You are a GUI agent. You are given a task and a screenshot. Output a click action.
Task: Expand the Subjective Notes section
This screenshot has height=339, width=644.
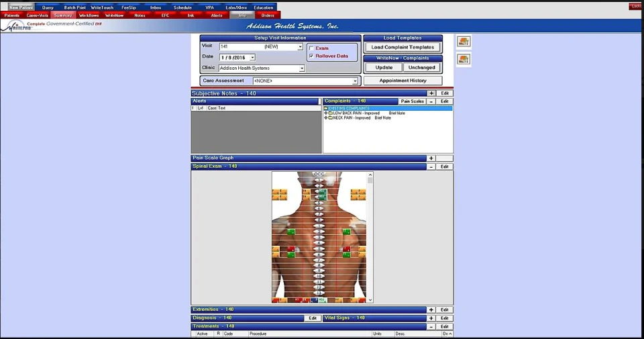point(431,94)
